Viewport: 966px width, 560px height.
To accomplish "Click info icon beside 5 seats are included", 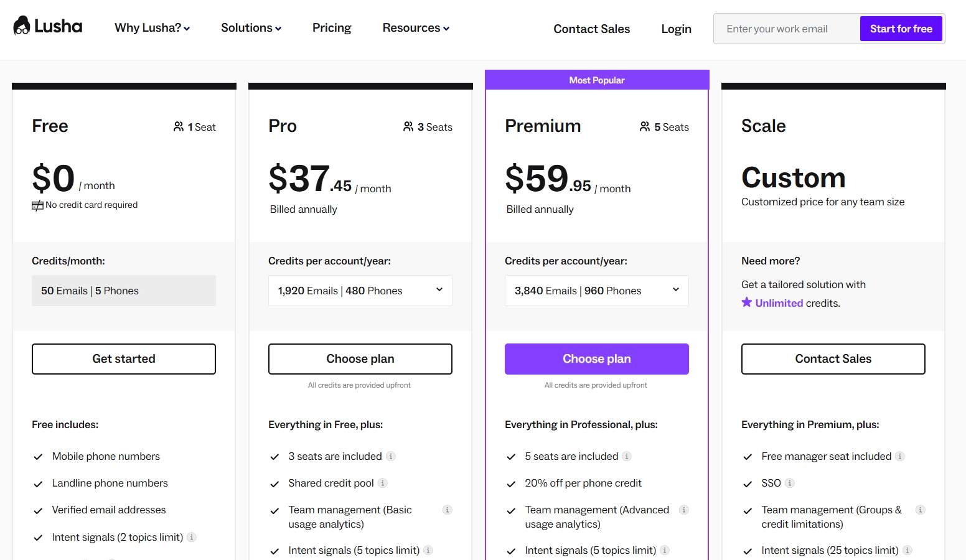I will coord(627,456).
